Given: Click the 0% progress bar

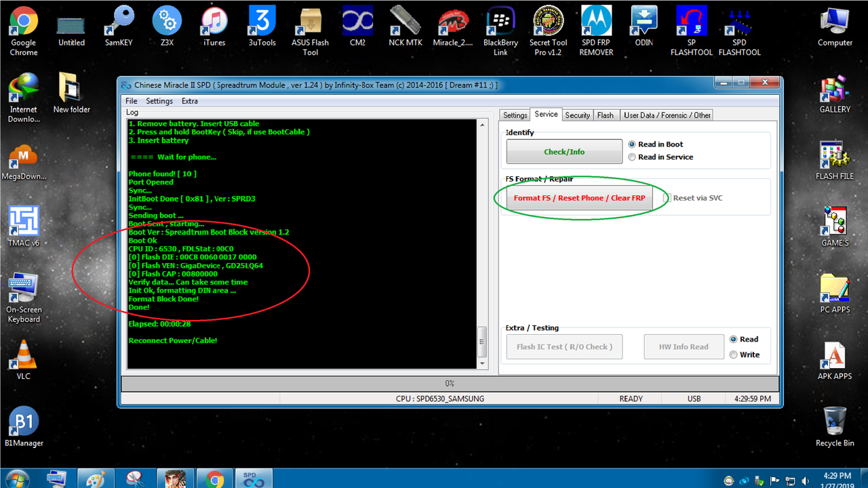Looking at the screenshot, I should click(450, 384).
